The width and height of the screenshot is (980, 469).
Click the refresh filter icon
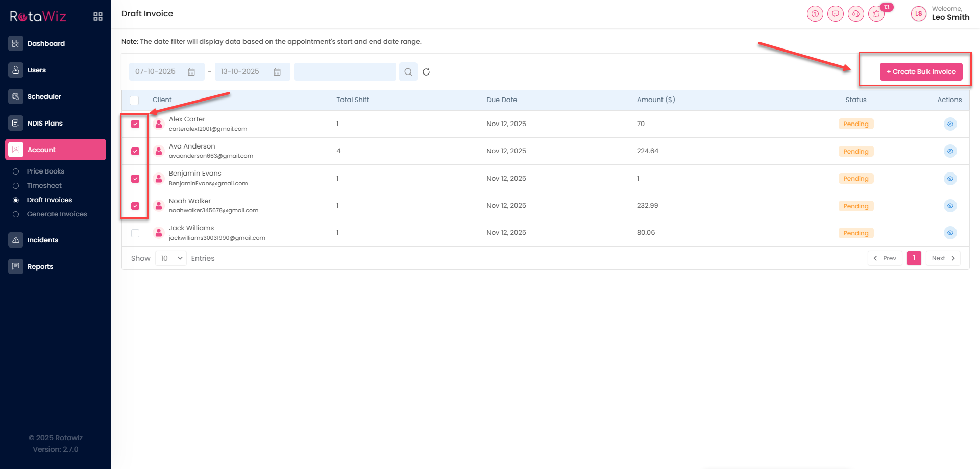pos(426,72)
